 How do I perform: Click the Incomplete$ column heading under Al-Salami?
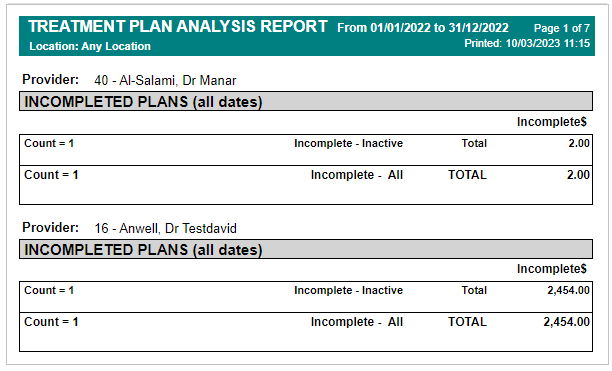click(x=552, y=122)
